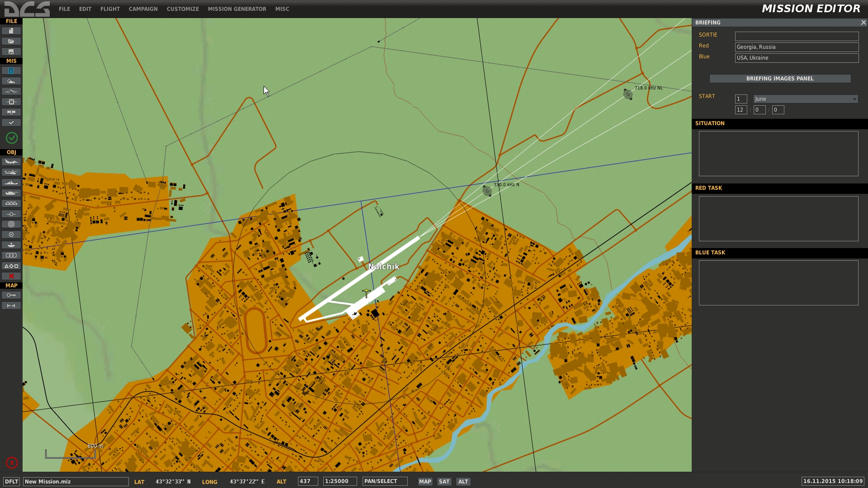Screen dimensions: 868x488
Task: Open mission with the folder icon
Action: [11, 41]
